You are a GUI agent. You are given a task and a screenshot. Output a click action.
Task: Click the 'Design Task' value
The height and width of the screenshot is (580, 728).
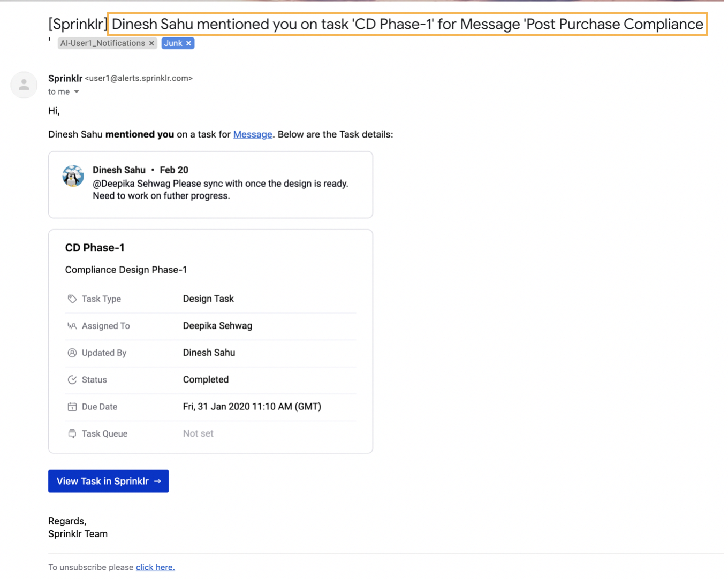(x=208, y=299)
